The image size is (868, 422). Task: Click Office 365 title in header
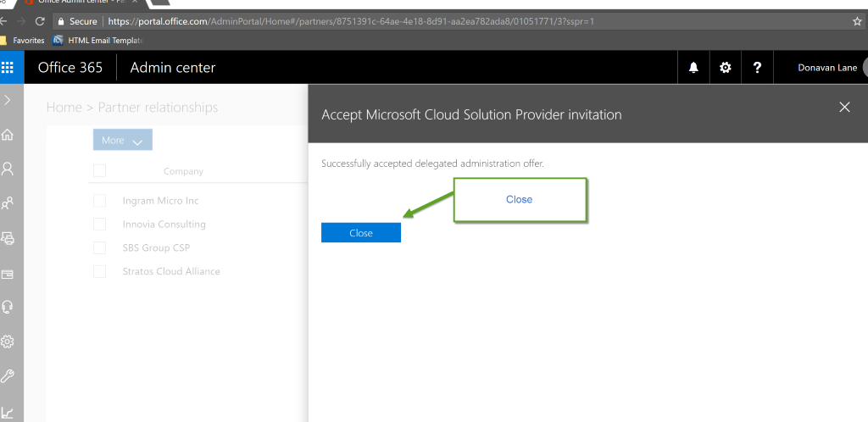(70, 68)
